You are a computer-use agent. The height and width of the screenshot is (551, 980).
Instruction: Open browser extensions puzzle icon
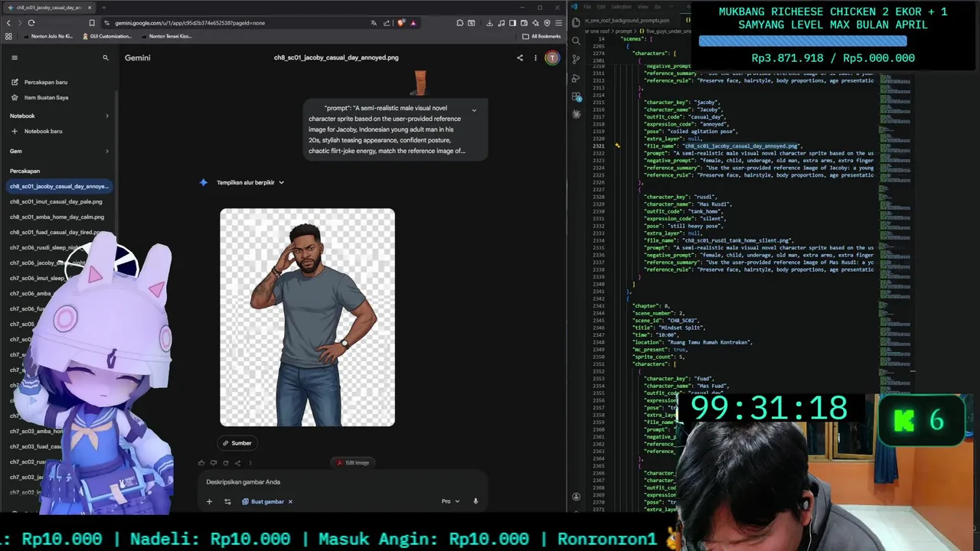pos(460,23)
